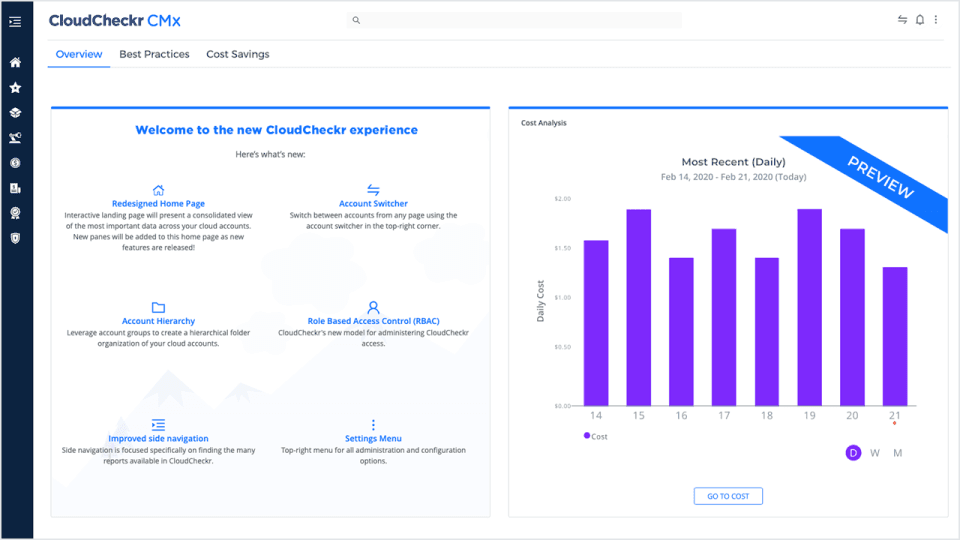Image resolution: width=960 pixels, height=540 pixels.
Task: Click the house icon above Redesigned Home Page
Action: [x=159, y=190]
